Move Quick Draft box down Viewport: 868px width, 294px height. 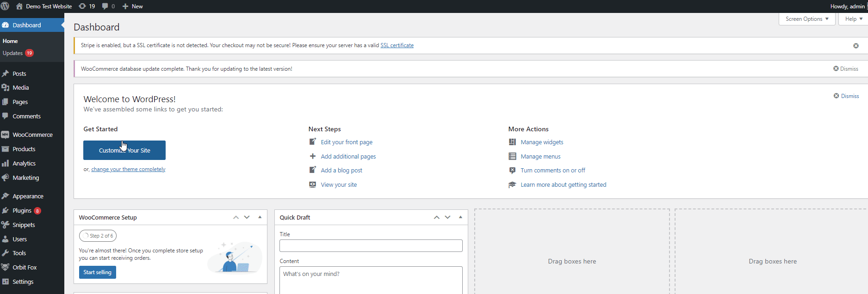(448, 217)
